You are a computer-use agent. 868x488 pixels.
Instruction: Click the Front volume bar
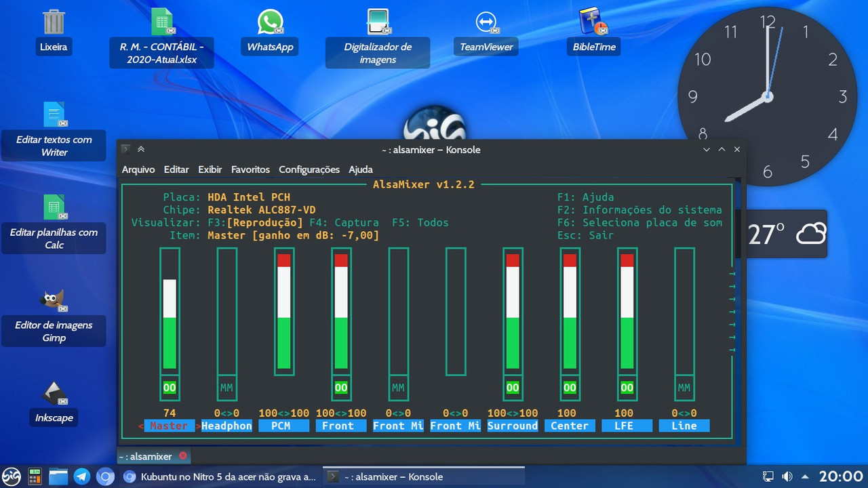(x=341, y=310)
